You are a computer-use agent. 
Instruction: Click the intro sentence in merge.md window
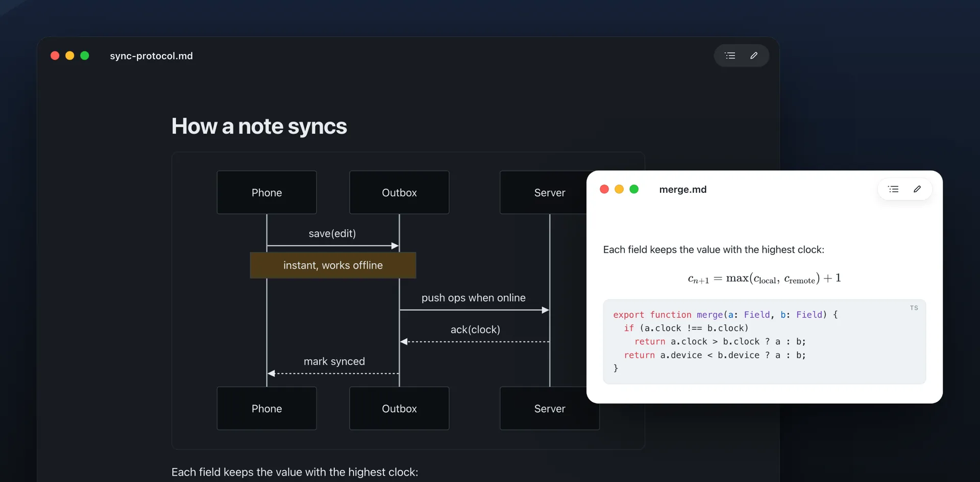point(714,249)
